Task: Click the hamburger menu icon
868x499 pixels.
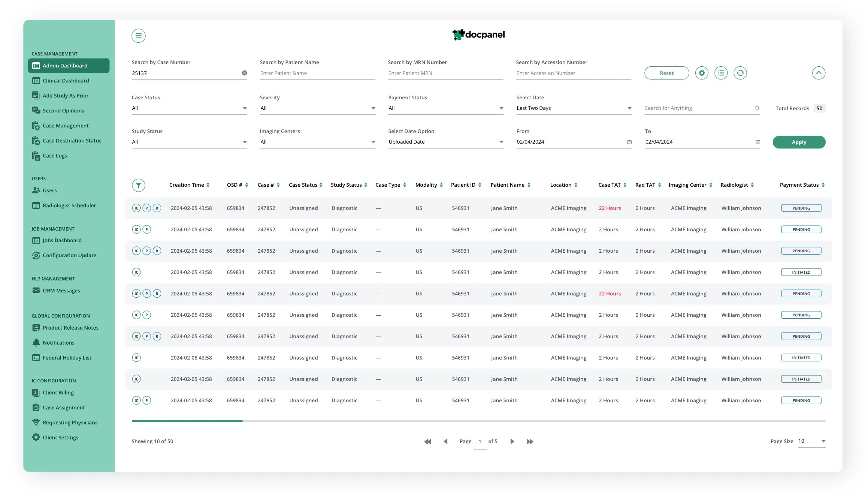Action: (138, 36)
